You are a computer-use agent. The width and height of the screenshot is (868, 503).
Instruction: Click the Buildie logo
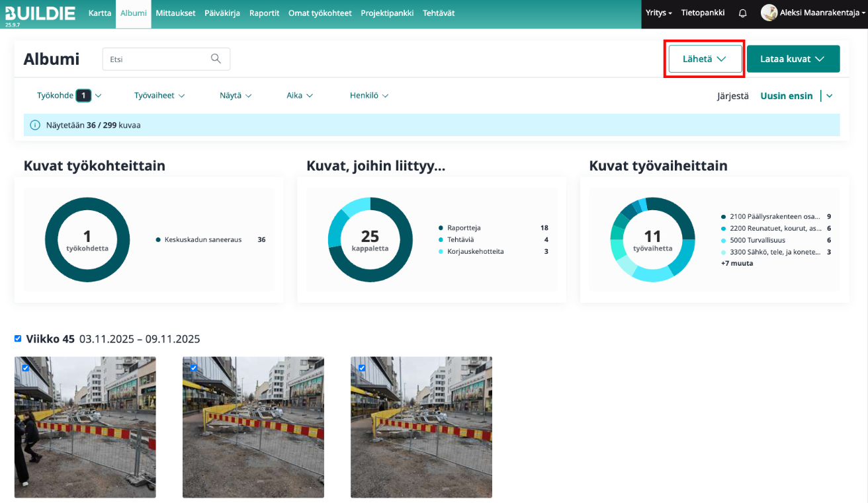(x=40, y=13)
